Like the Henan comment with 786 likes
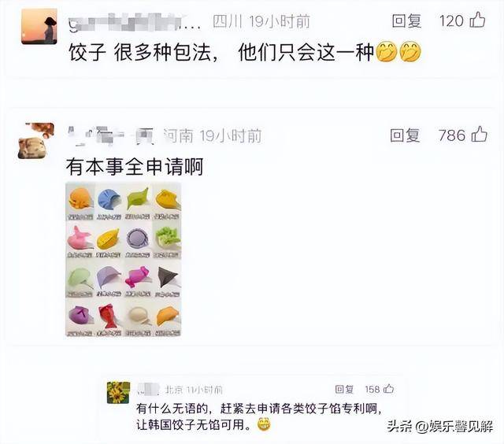 tap(480, 134)
